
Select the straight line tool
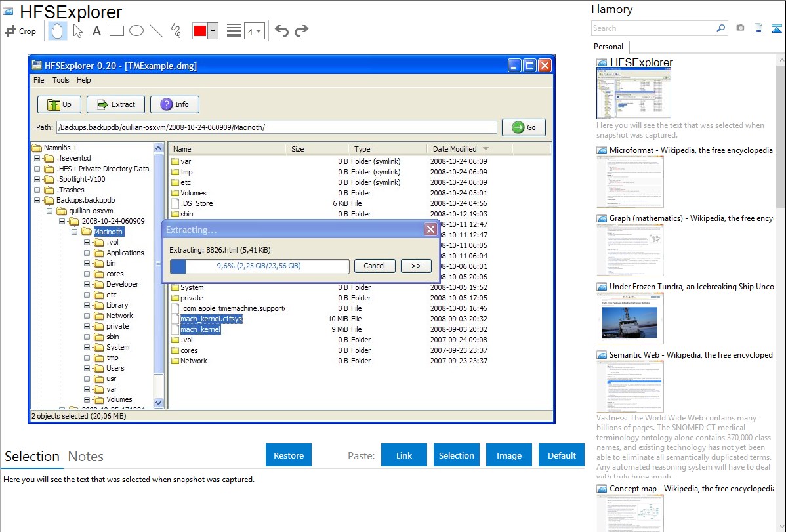(x=156, y=31)
